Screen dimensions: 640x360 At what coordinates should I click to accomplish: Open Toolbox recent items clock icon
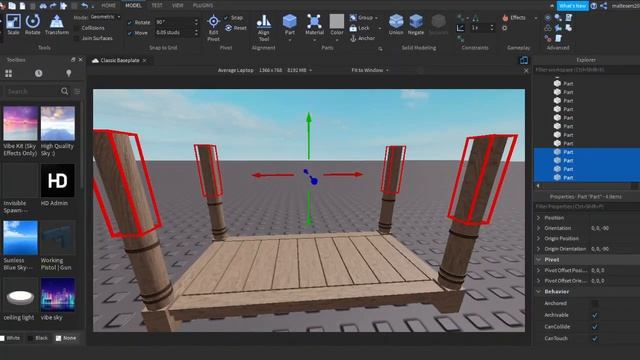(x=38, y=73)
